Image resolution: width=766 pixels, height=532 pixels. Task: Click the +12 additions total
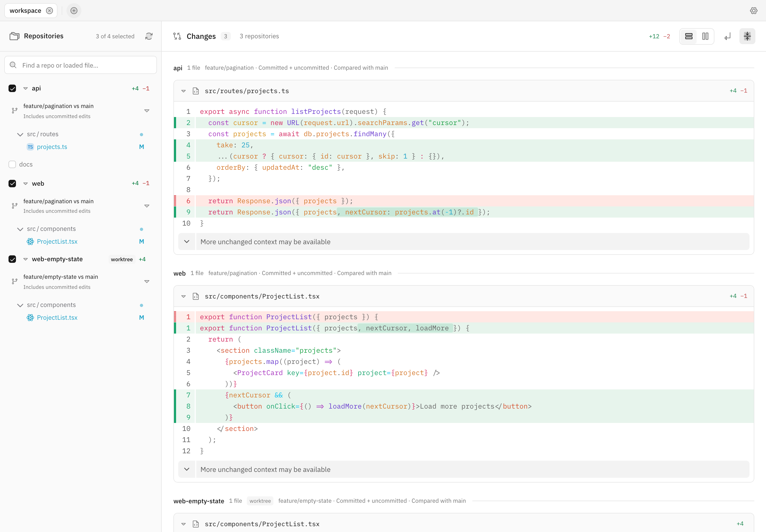(654, 36)
